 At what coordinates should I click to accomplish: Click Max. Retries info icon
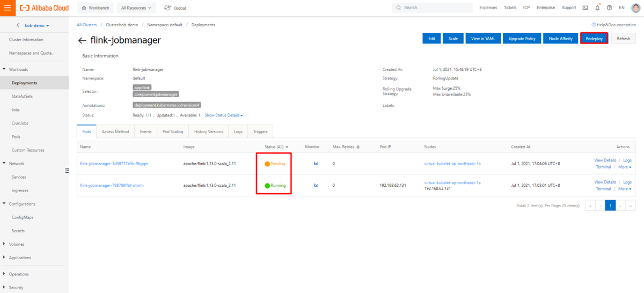(x=358, y=146)
